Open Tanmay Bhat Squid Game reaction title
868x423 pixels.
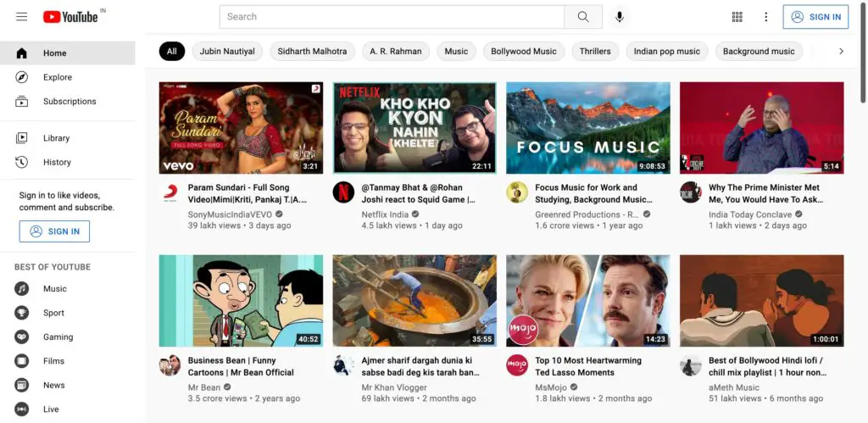pos(419,194)
